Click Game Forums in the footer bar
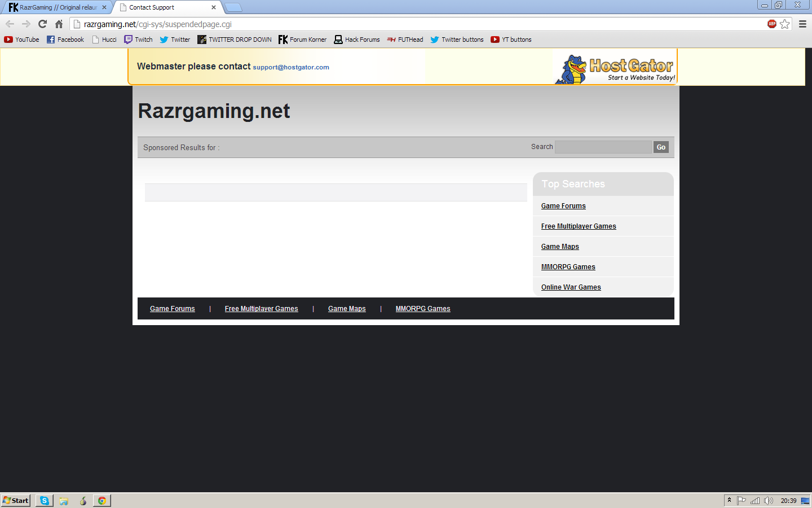The height and width of the screenshot is (508, 812). (173, 309)
